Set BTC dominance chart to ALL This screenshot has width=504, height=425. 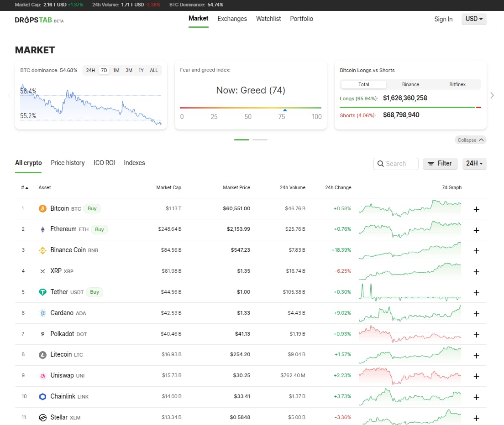(154, 70)
